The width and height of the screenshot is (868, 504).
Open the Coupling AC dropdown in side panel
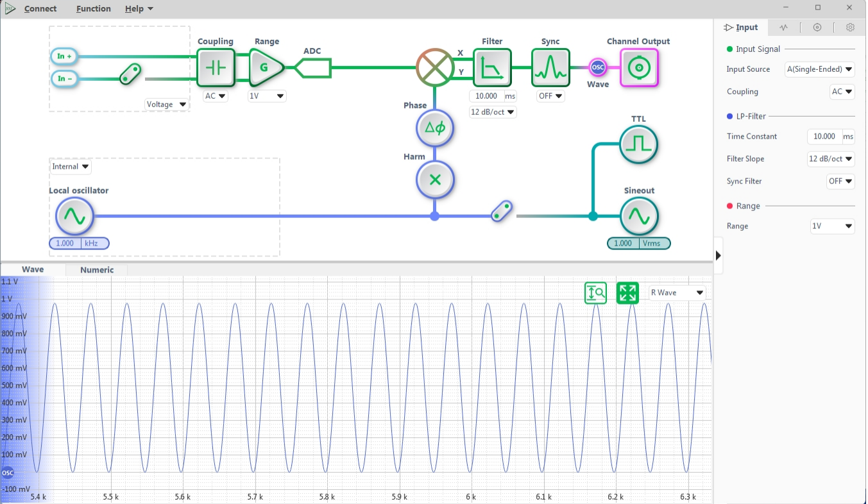click(842, 92)
